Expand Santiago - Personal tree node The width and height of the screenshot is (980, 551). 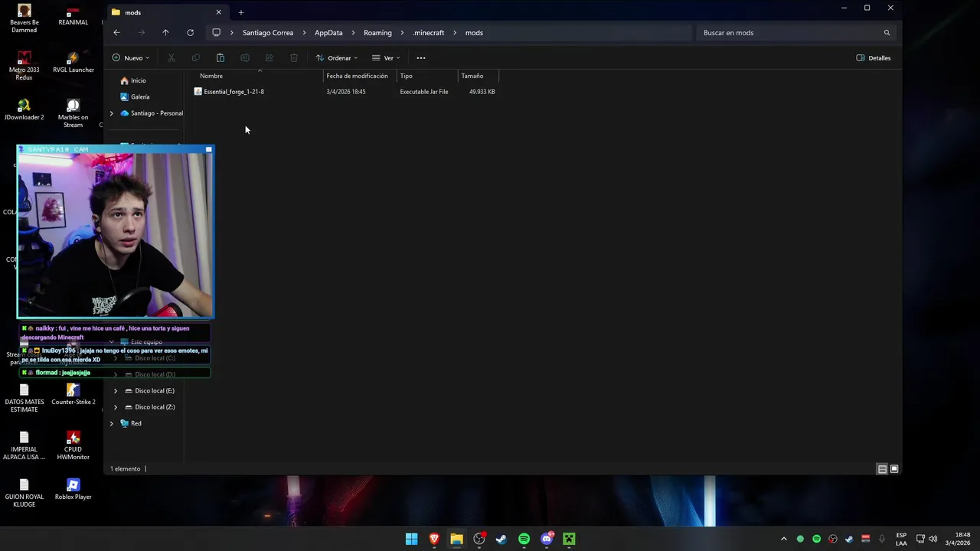coord(112,113)
